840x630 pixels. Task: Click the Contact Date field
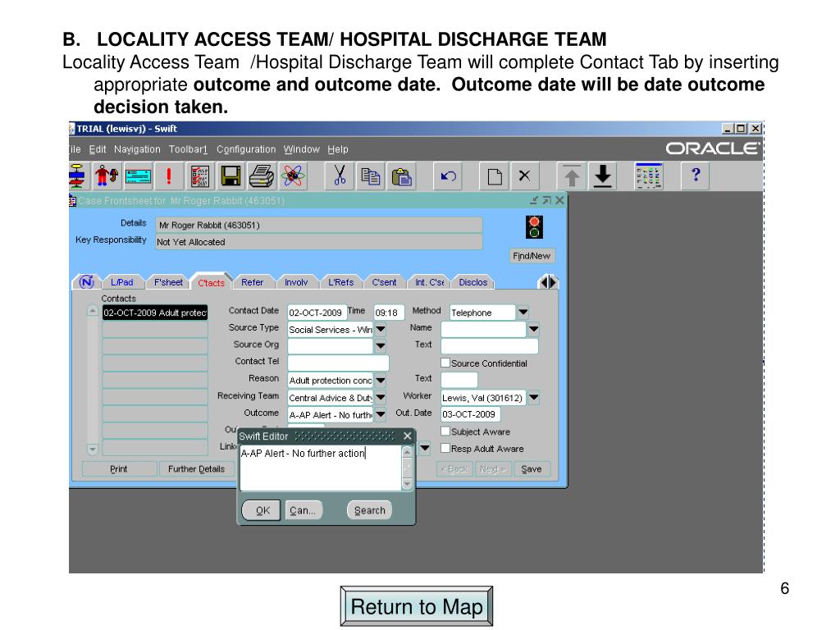(317, 313)
